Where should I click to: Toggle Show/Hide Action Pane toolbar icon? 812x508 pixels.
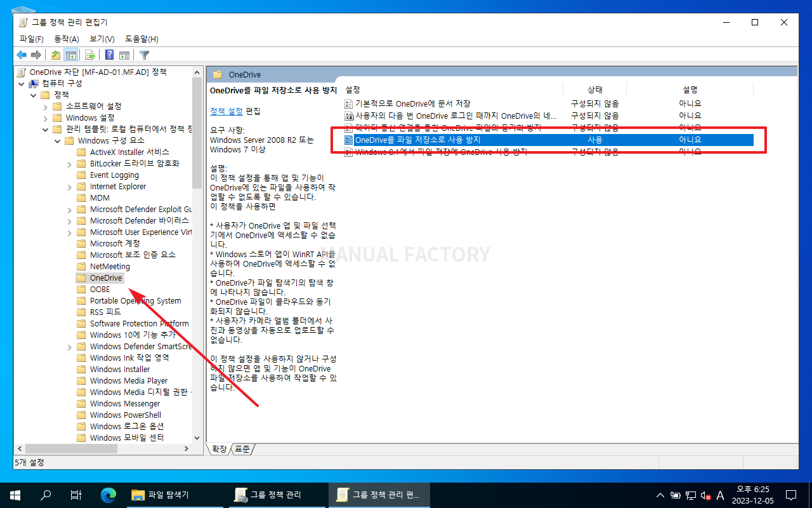[x=124, y=55]
